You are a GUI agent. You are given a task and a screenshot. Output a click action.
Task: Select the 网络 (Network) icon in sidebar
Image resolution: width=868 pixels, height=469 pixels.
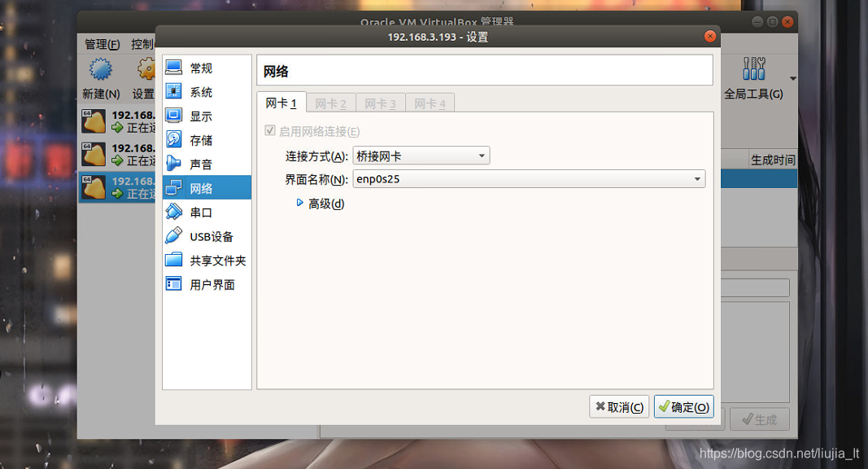click(x=174, y=187)
